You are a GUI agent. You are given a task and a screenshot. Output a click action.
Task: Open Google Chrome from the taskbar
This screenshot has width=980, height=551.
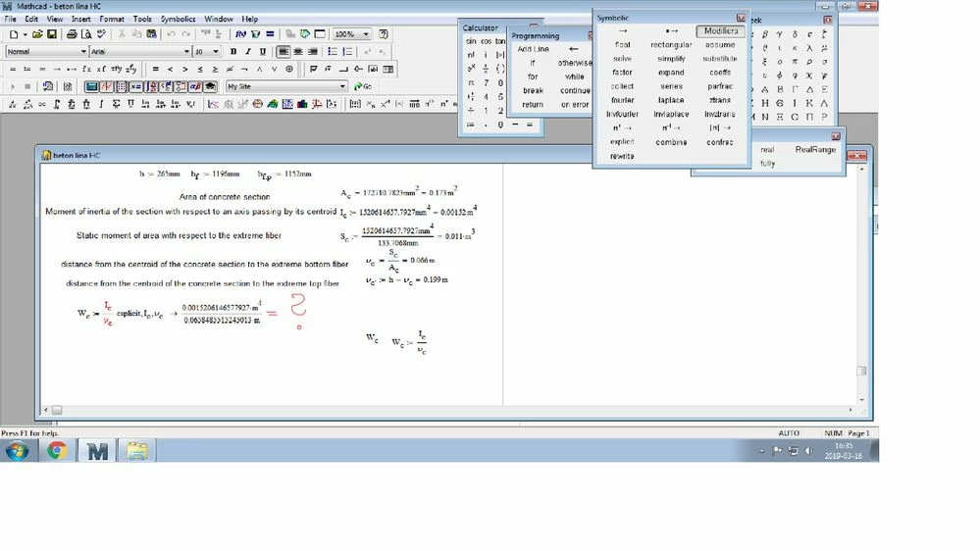tap(57, 450)
